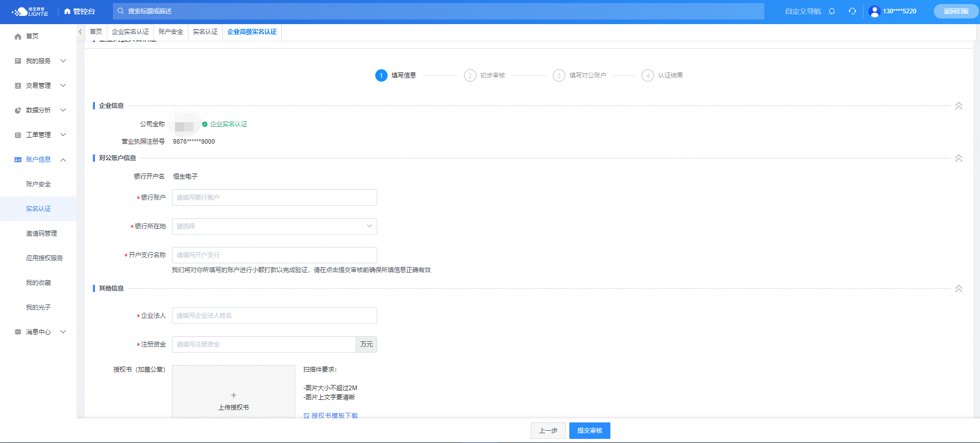Click the 上一步 button

click(x=548, y=431)
